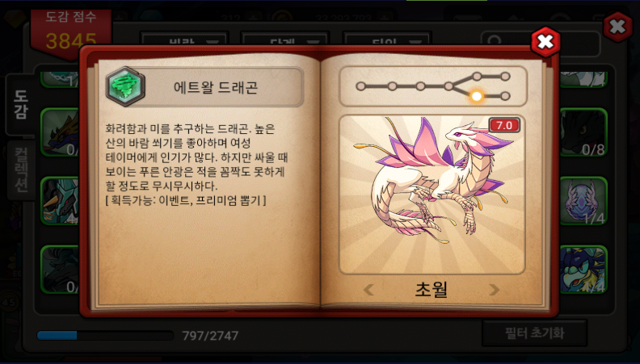Select the third evolution stage node
The image size is (640, 364).
click(420, 86)
